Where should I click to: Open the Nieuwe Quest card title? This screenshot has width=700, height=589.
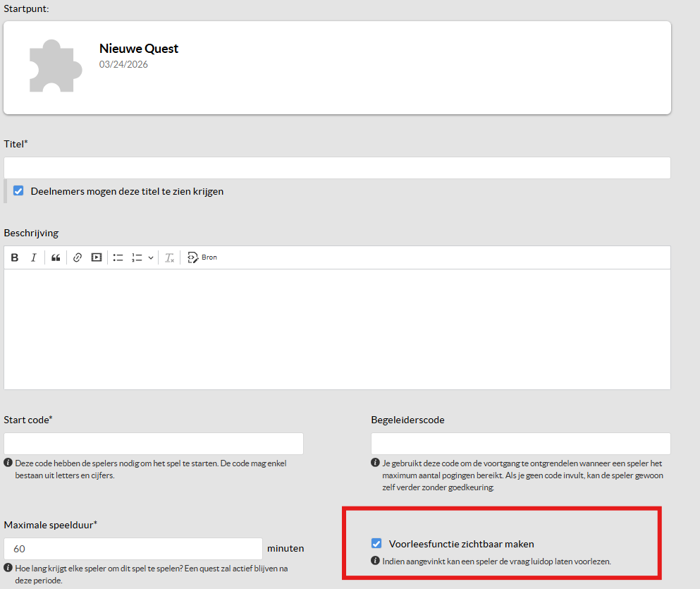click(139, 49)
